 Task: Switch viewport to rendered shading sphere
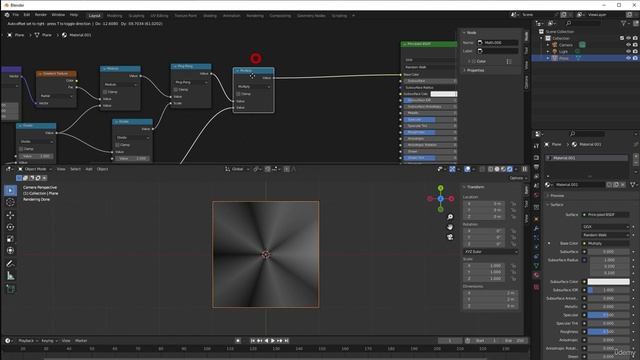pos(510,169)
